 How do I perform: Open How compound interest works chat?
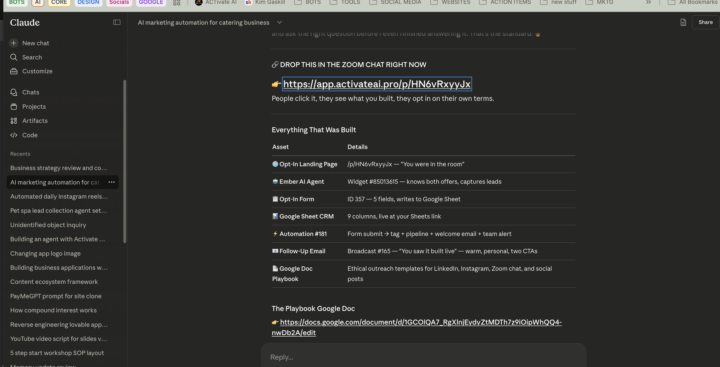click(x=53, y=311)
